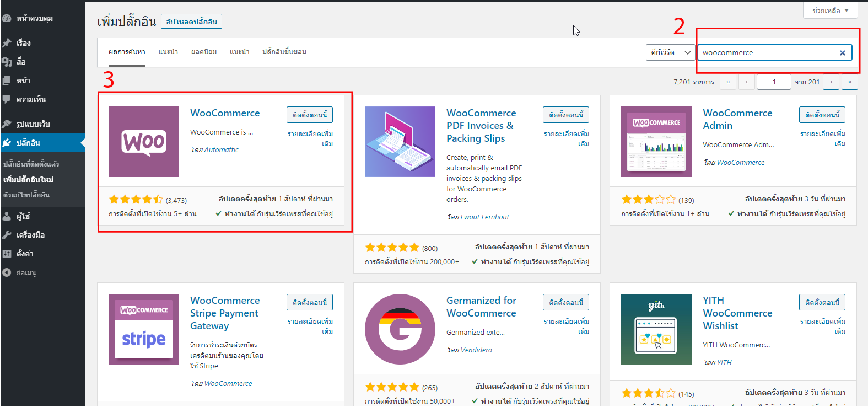This screenshot has height=407, width=868.
Task: Open the Settings icon in sidebar
Action: [x=7, y=254]
